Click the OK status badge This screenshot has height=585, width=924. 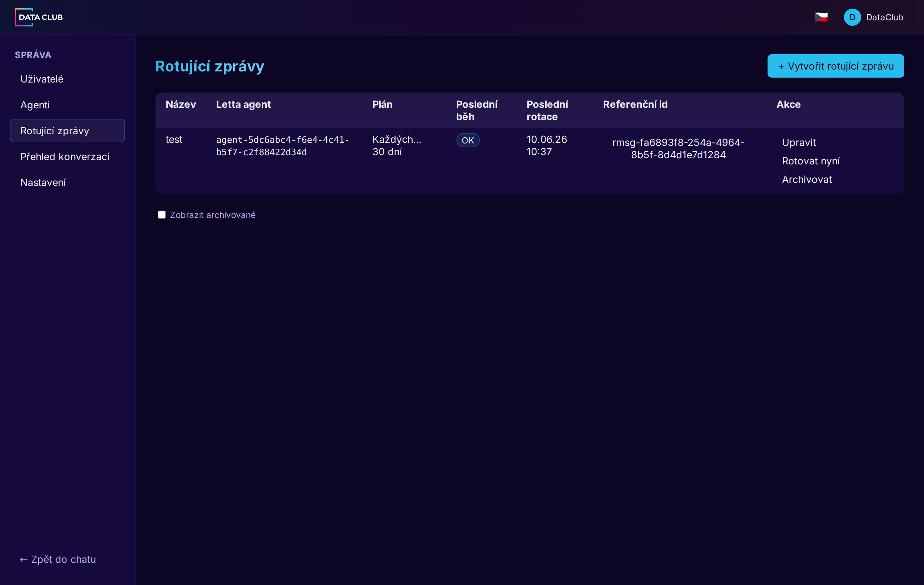click(x=467, y=140)
